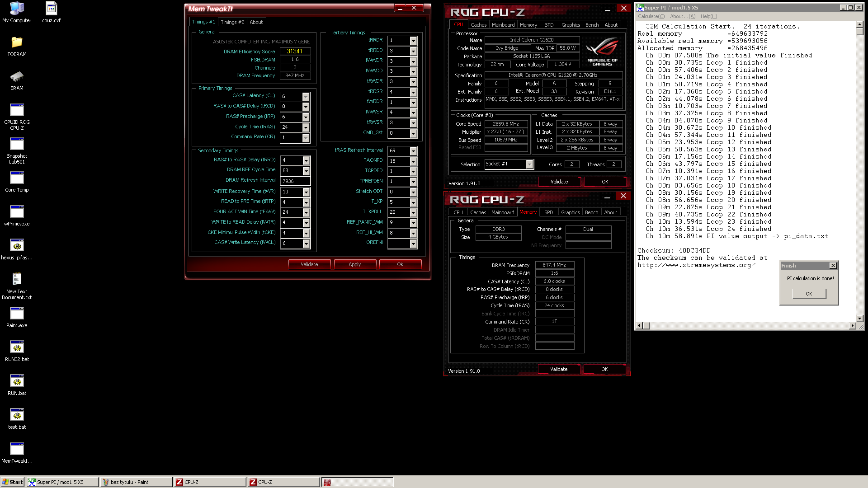Open the Caches tab in upper CPU-Z
The width and height of the screenshot is (868, 488).
point(478,25)
